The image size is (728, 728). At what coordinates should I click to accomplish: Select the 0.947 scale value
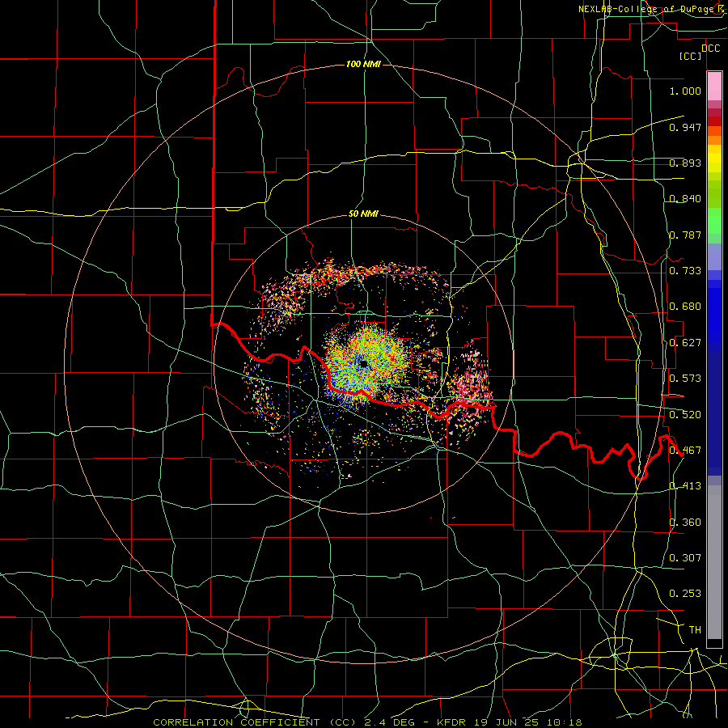(x=685, y=127)
